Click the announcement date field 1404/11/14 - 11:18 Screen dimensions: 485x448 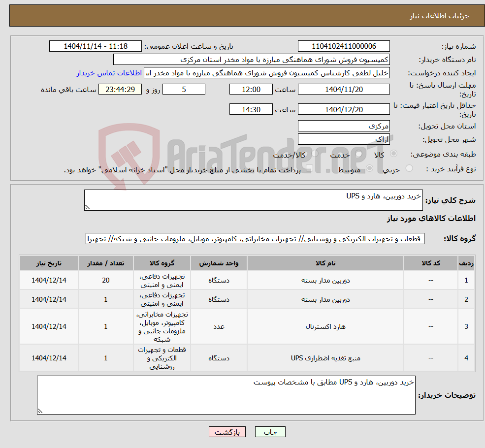95,46
